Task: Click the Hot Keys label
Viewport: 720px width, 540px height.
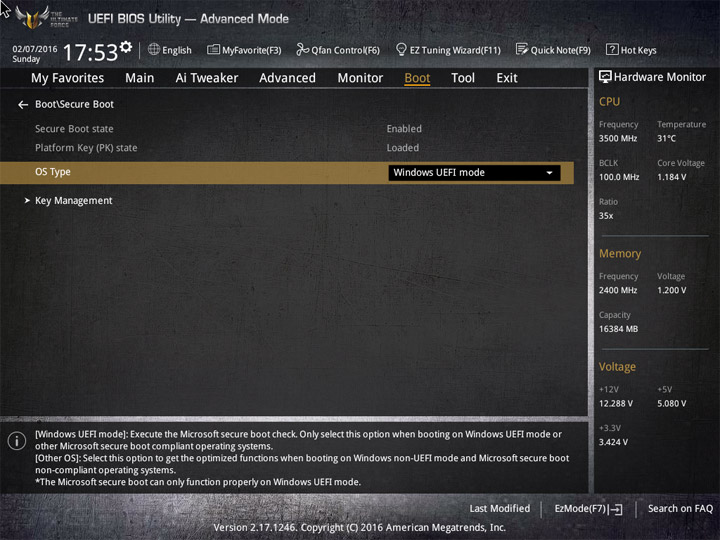Action: (x=638, y=50)
